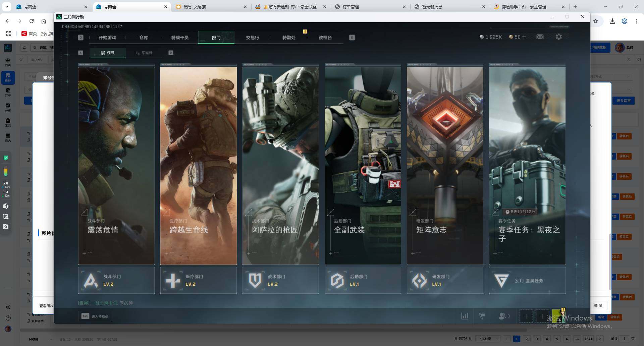
Task: Switch to 改枪台 tab
Action: click(x=325, y=38)
